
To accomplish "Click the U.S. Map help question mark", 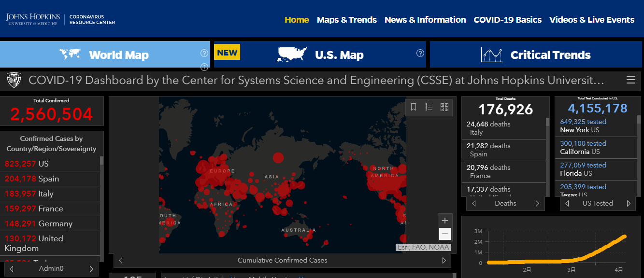I will pos(420,53).
